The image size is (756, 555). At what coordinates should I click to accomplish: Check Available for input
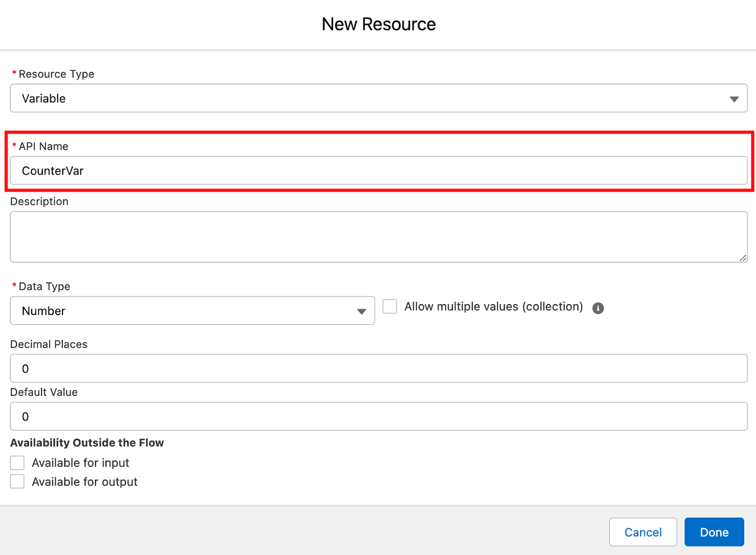[17, 462]
